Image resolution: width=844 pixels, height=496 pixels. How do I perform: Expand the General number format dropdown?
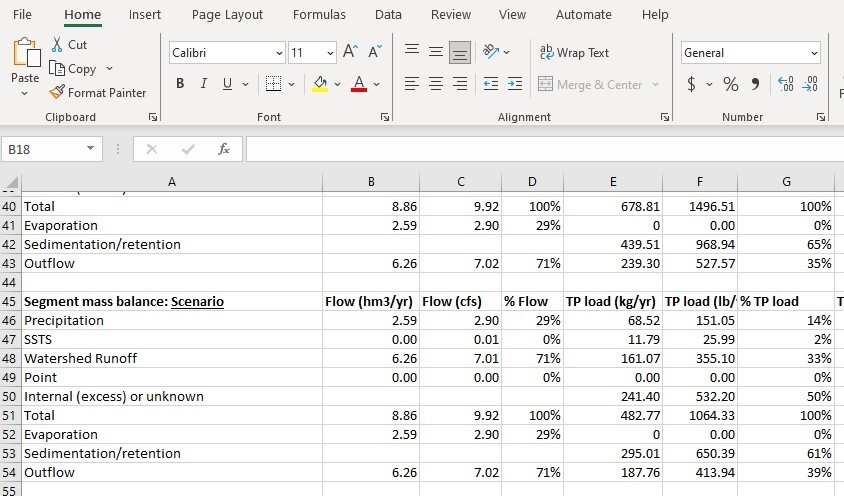tap(814, 53)
